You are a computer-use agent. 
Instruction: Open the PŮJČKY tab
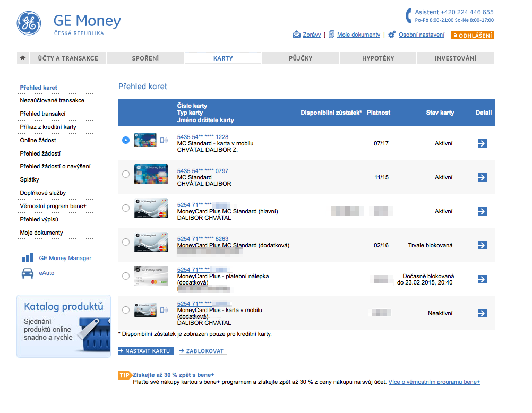pyautogui.click(x=301, y=58)
